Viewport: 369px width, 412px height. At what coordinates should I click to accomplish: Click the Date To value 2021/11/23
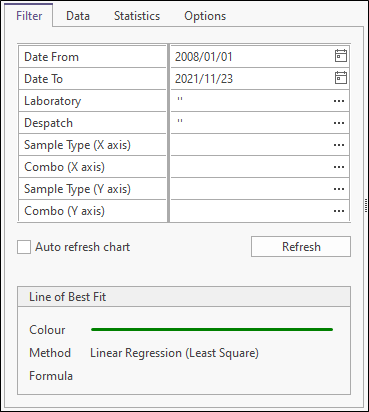click(204, 79)
